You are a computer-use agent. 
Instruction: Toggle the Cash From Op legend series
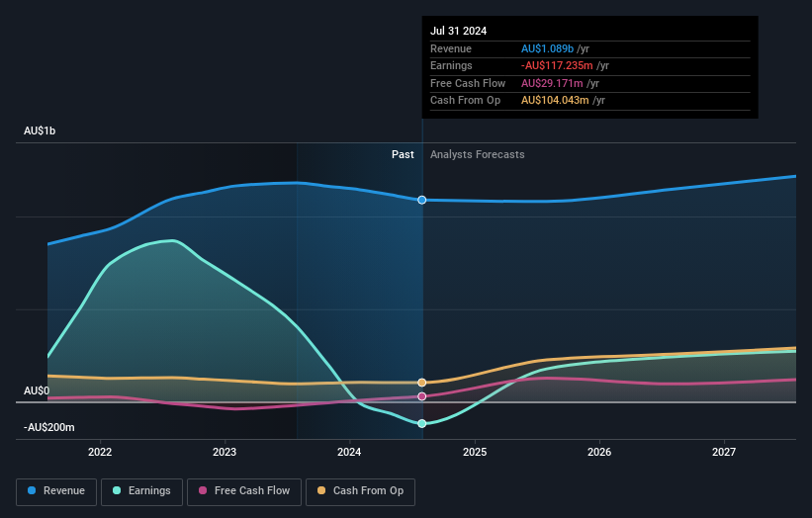point(360,491)
